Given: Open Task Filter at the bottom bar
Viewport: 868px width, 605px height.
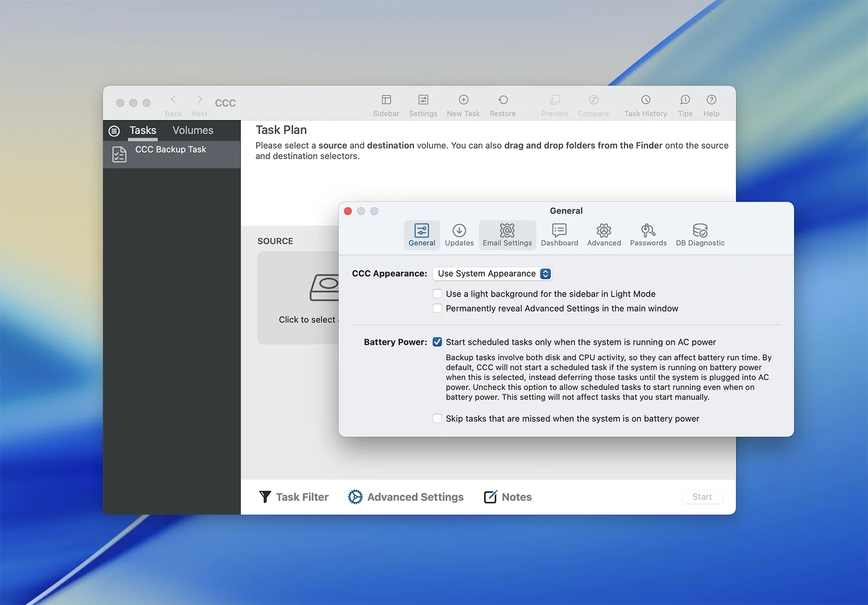Looking at the screenshot, I should (x=294, y=497).
